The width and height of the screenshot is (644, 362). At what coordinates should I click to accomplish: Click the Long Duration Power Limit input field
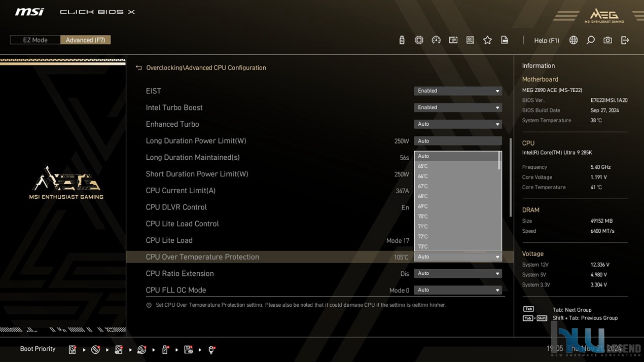tap(458, 141)
